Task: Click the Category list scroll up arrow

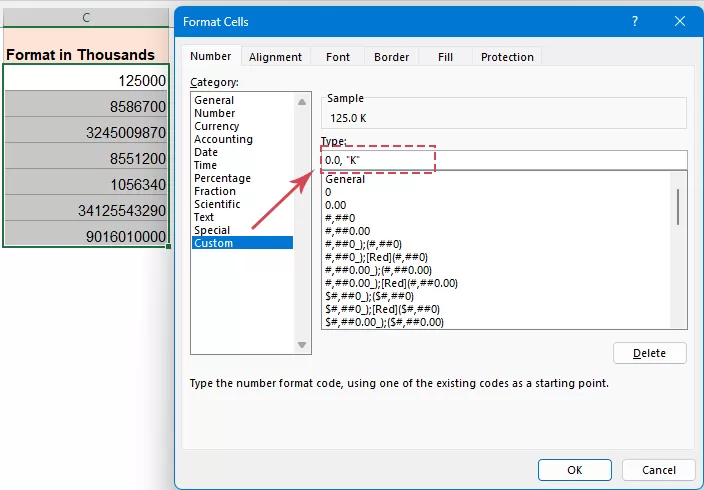Action: click(302, 102)
